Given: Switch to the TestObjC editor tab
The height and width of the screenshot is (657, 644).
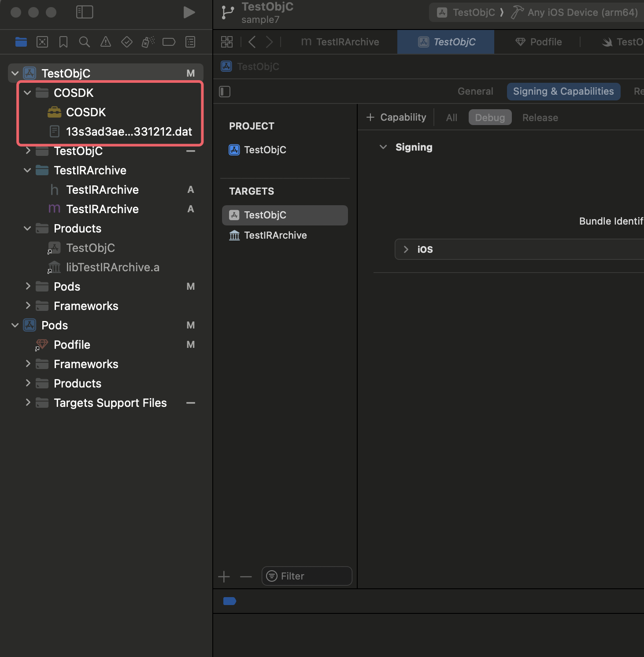Looking at the screenshot, I should click(x=446, y=42).
